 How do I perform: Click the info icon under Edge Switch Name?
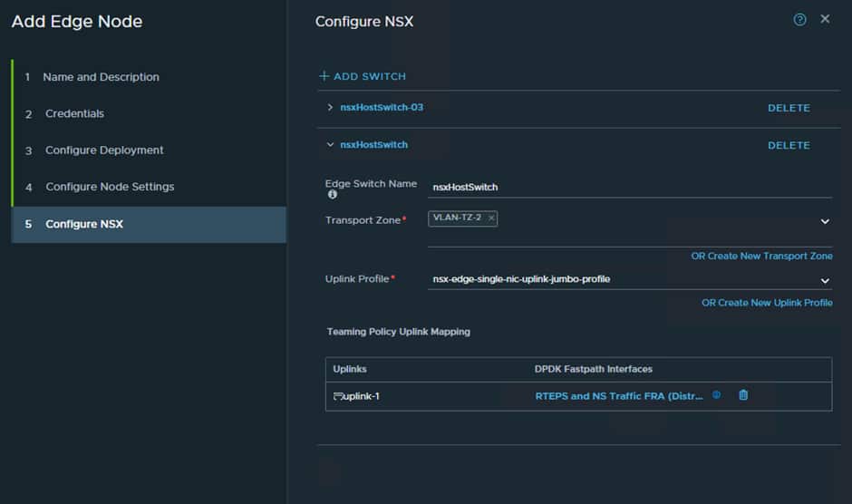pos(332,195)
